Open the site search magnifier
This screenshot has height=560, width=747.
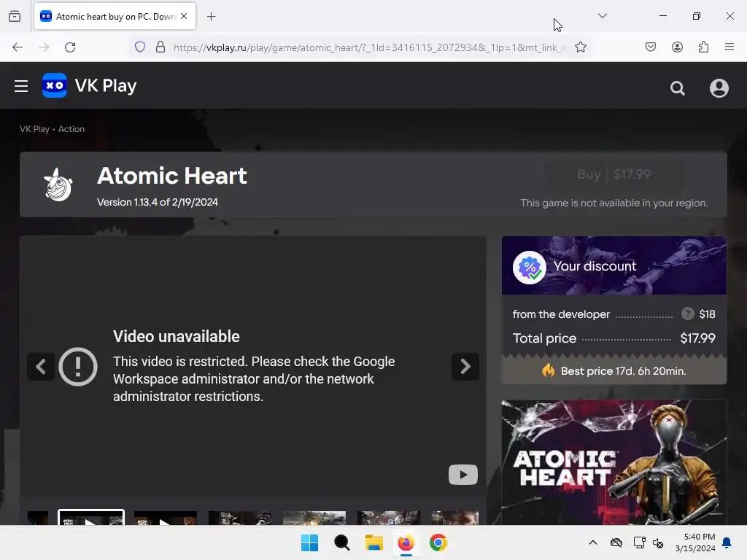pyautogui.click(x=678, y=88)
